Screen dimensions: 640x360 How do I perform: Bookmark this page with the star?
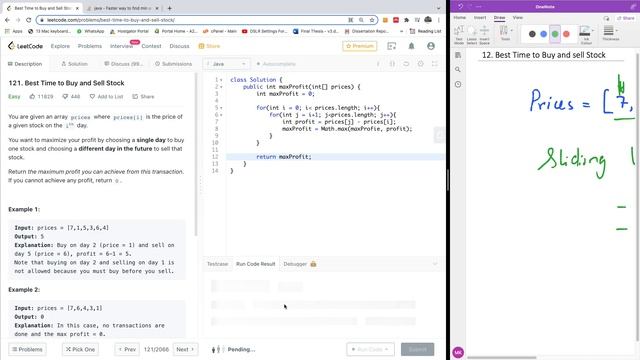pos(372,20)
